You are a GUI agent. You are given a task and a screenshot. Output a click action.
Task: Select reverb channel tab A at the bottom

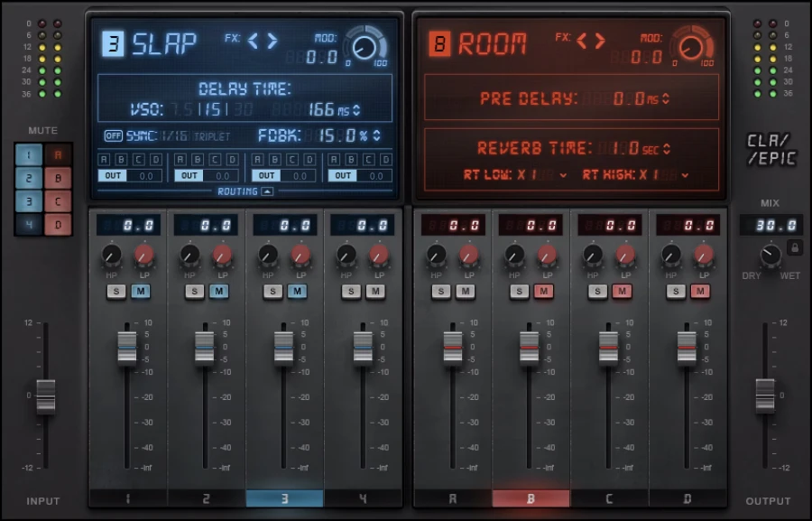(x=453, y=498)
